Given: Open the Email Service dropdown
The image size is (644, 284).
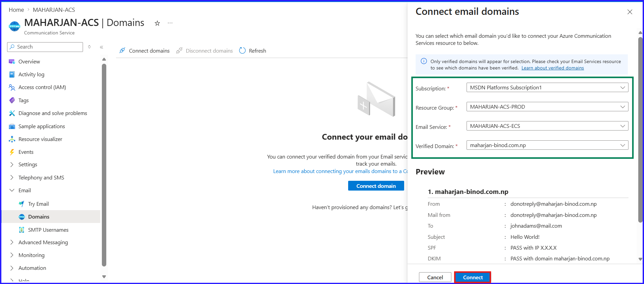Looking at the screenshot, I should 547,126.
